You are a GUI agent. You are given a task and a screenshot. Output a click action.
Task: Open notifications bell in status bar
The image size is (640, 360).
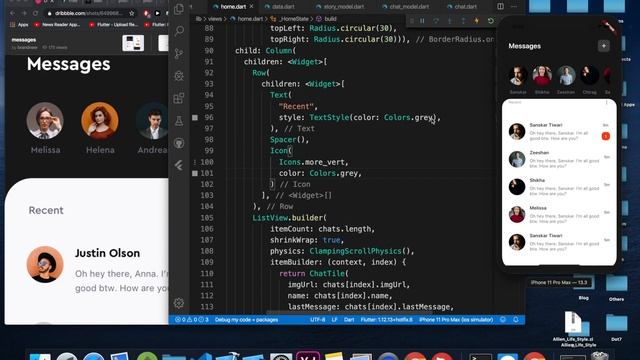pos(516,320)
